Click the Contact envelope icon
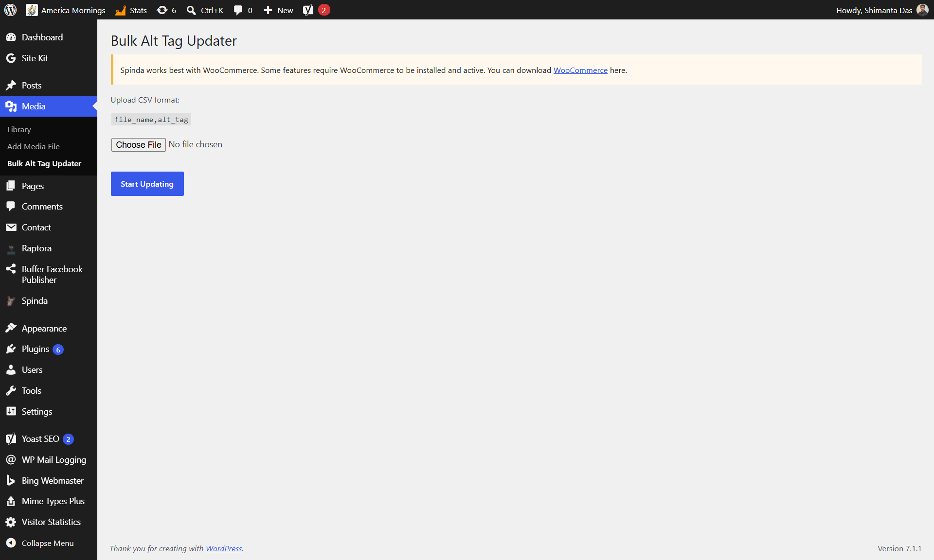The width and height of the screenshot is (934, 560). tap(11, 227)
